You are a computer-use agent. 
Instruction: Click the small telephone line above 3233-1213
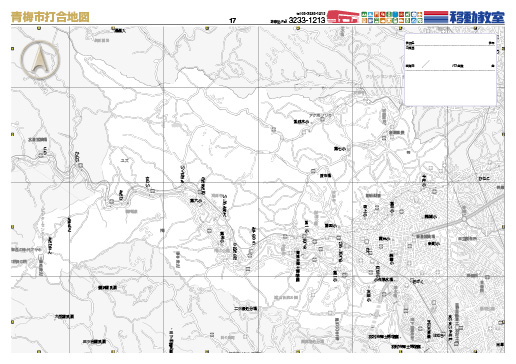point(311,14)
